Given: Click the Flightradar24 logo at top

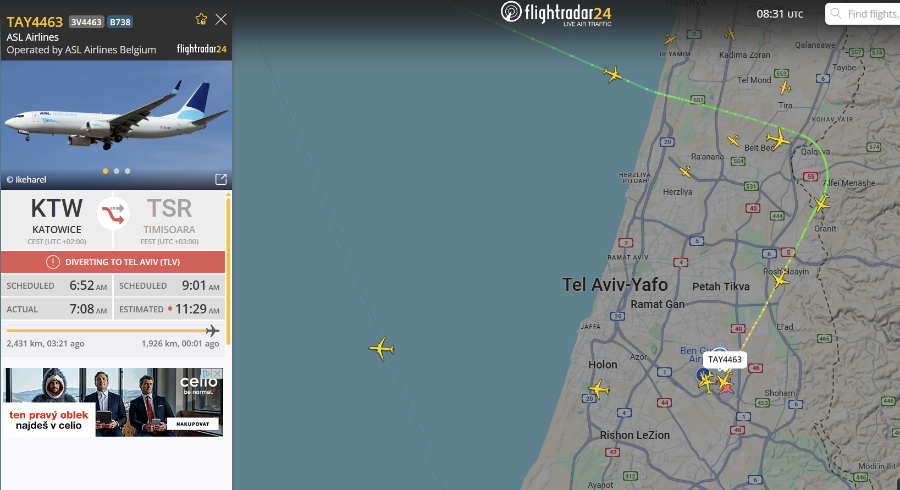Looking at the screenshot, I should (x=556, y=13).
